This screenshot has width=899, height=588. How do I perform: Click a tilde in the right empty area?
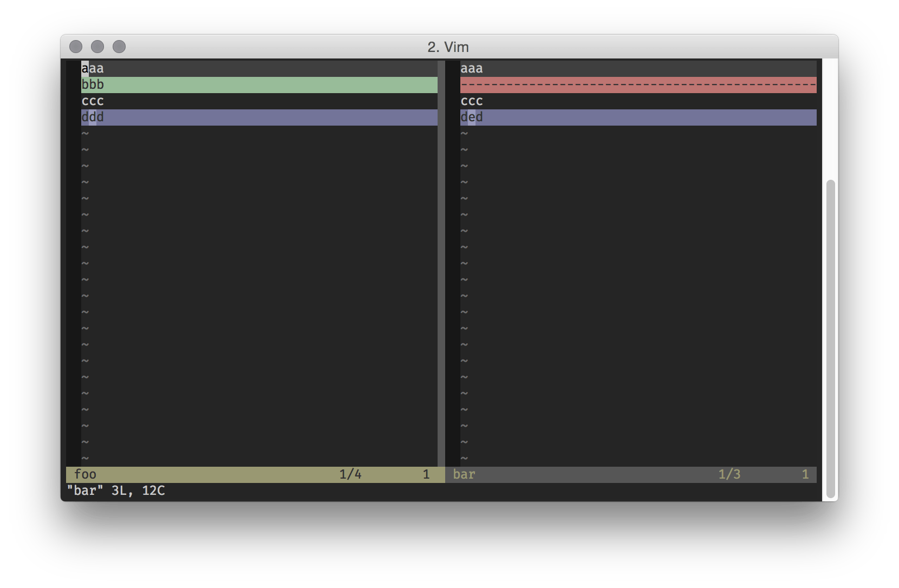coord(463,217)
